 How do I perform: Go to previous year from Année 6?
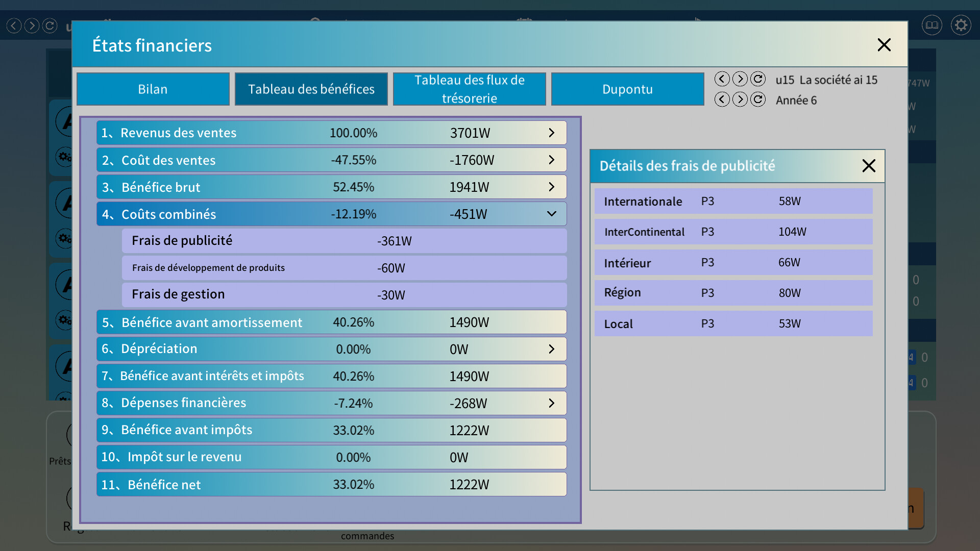pyautogui.click(x=722, y=99)
